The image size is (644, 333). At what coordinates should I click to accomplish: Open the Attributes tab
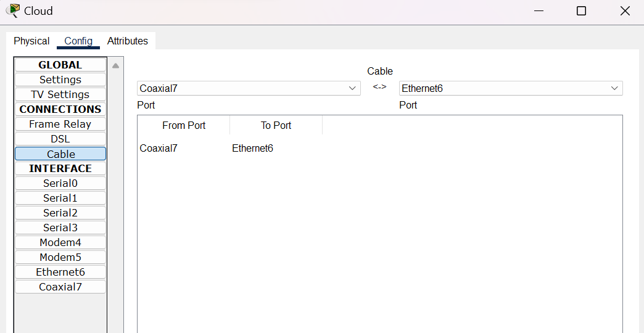click(x=127, y=41)
